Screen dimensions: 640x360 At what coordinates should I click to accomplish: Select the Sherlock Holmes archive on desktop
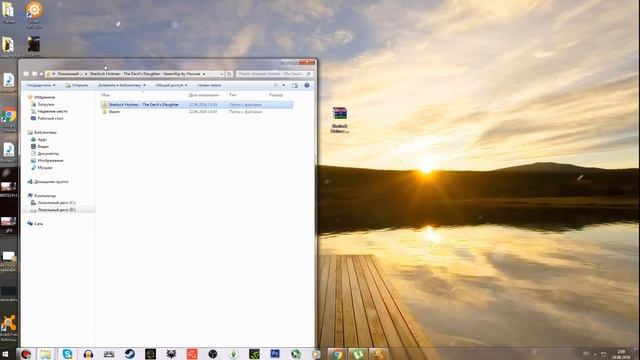340,120
